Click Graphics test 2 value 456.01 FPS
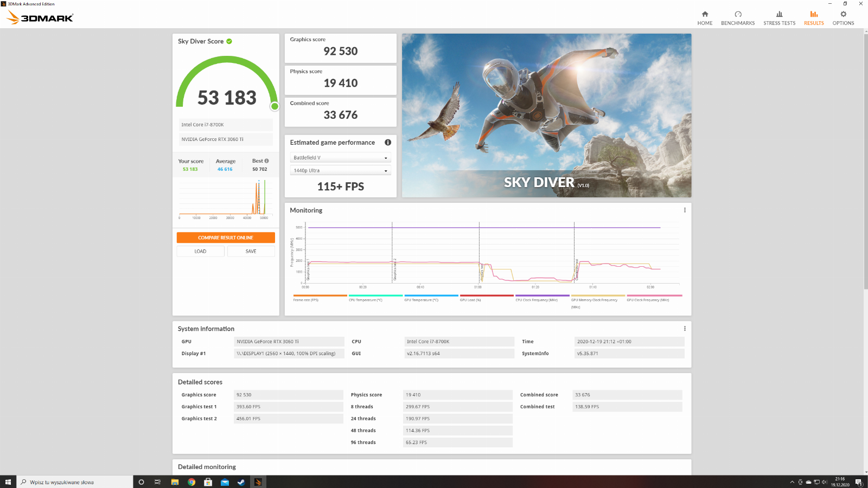Viewport: 868px width, 488px height. coord(289,419)
